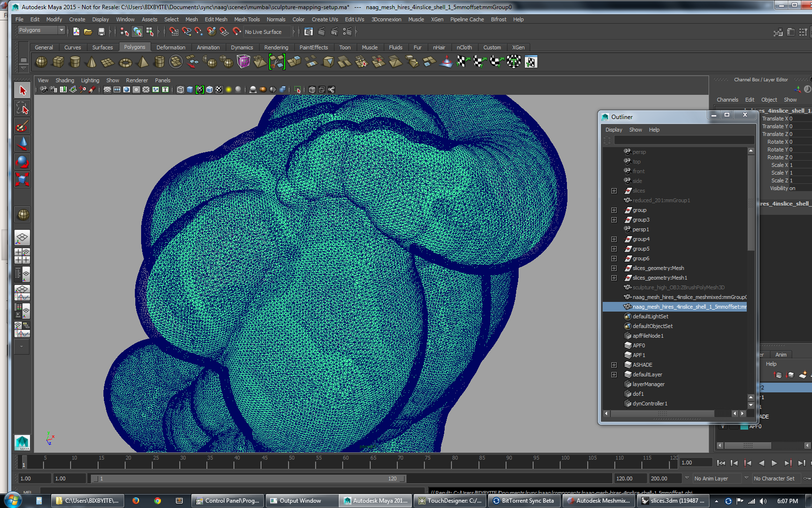Activate the Scale tool in the toolbox
This screenshot has width=812, height=508.
click(x=22, y=179)
